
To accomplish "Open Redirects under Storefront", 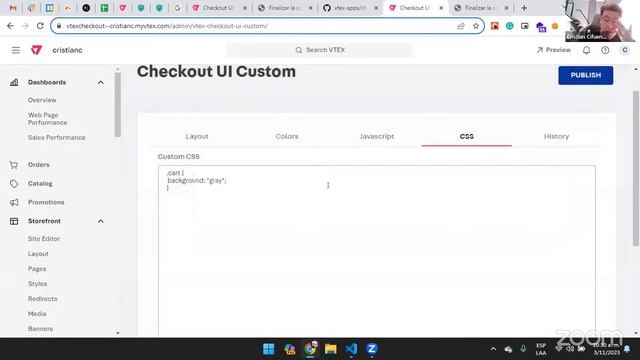I will click(42, 299).
